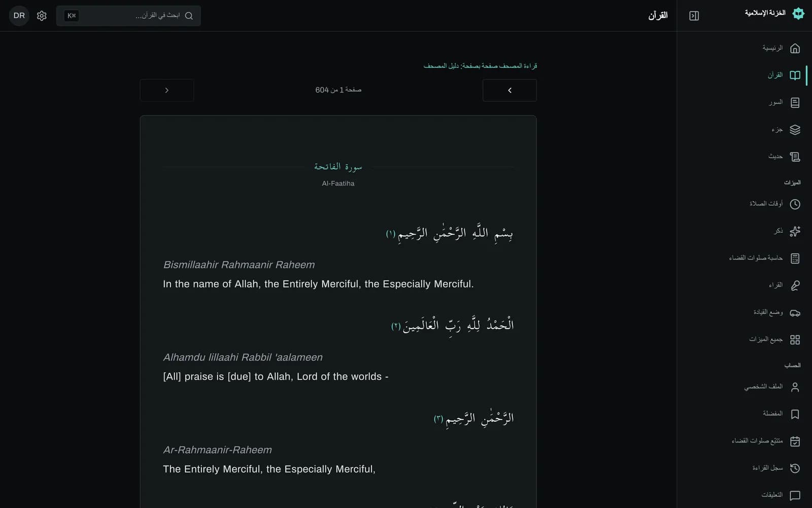Select the Surahs (السور) menu label
812x508 pixels.
[x=775, y=102]
